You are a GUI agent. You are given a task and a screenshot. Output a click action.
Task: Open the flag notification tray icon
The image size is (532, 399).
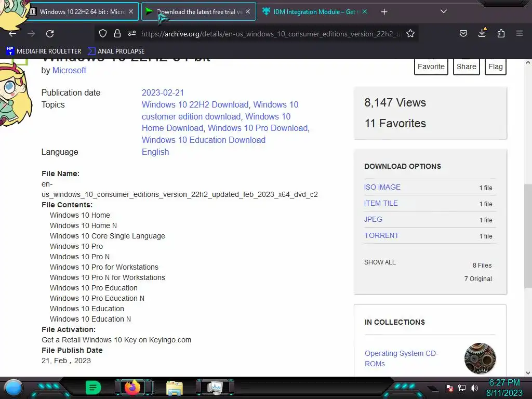(x=449, y=388)
